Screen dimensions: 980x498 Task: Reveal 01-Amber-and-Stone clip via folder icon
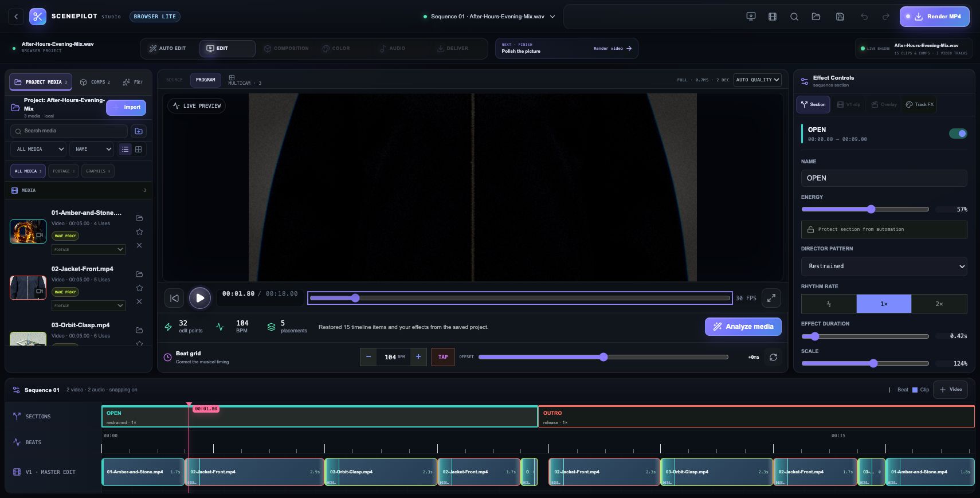139,218
